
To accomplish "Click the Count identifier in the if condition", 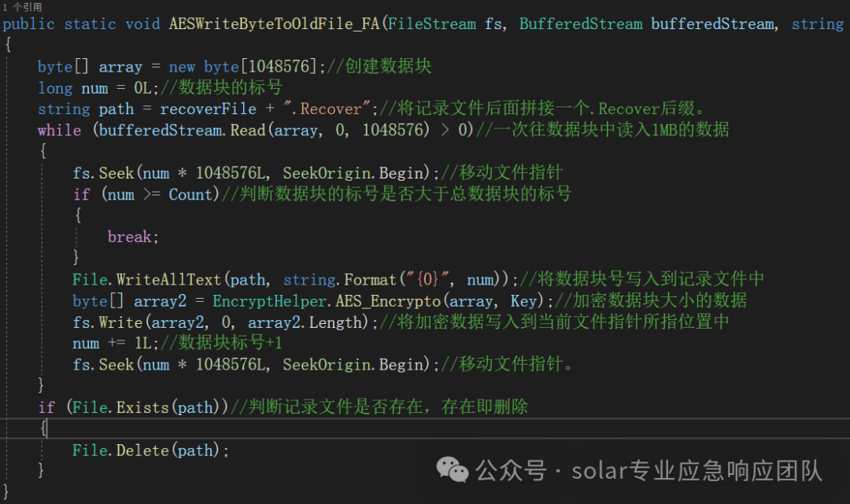I will pos(190,194).
